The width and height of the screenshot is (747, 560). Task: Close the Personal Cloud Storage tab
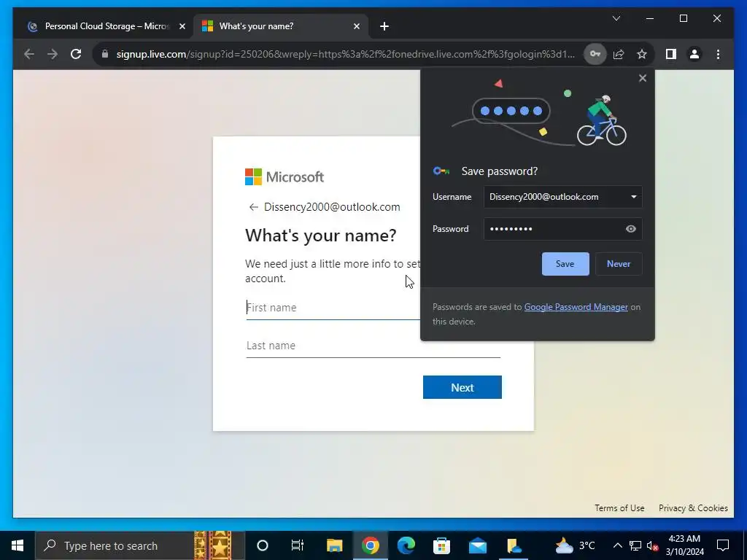tap(182, 26)
